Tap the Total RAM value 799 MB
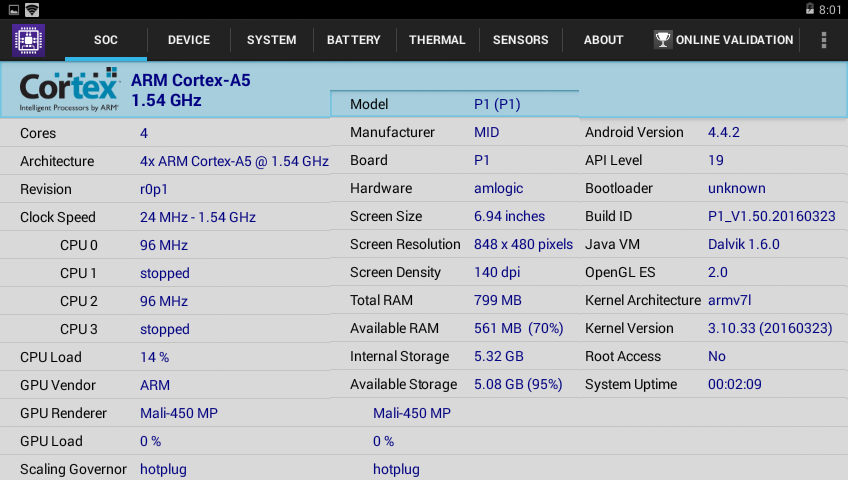The width and height of the screenshot is (848, 480). [x=498, y=301]
